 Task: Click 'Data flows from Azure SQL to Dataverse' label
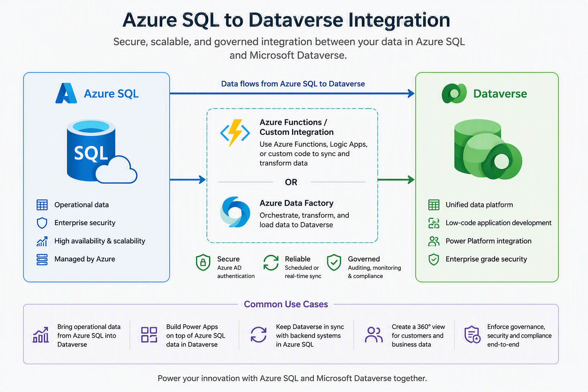(x=293, y=84)
